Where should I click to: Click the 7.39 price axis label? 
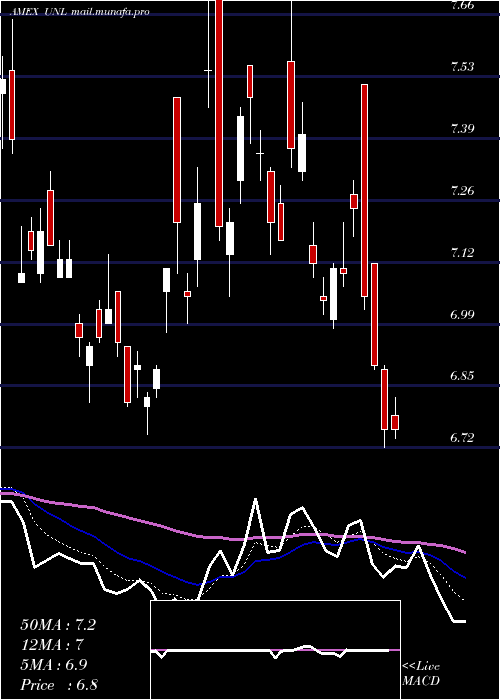462,129
